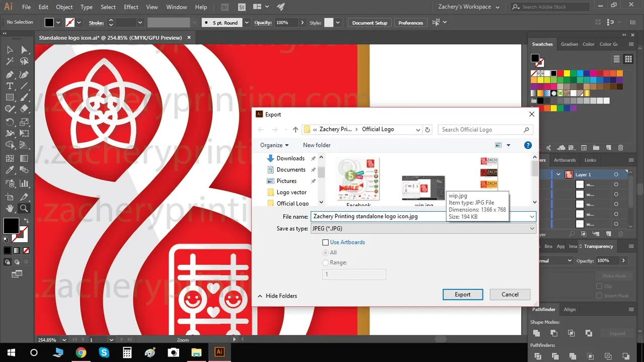Activate the Type tool
Image resolution: width=644 pixels, height=362 pixels.
[10, 86]
